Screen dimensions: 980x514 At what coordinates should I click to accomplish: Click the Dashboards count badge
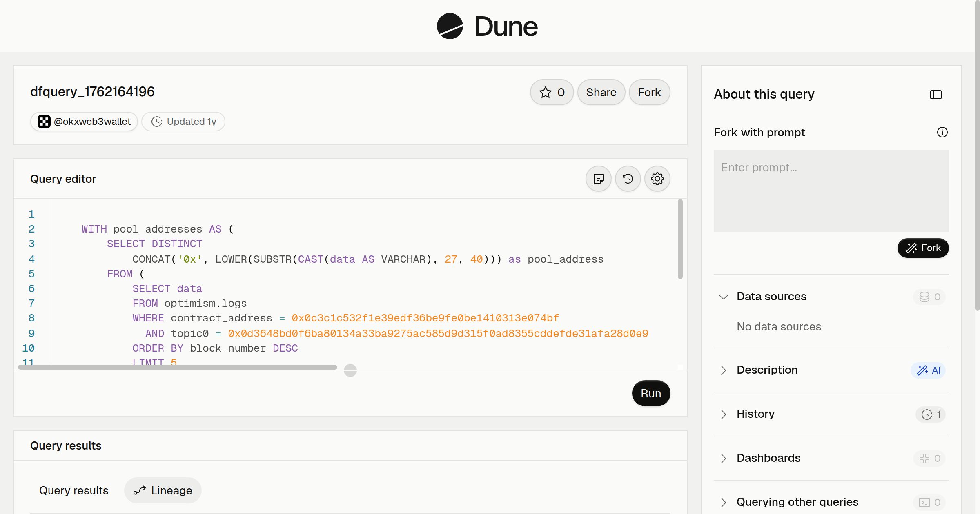coord(929,458)
